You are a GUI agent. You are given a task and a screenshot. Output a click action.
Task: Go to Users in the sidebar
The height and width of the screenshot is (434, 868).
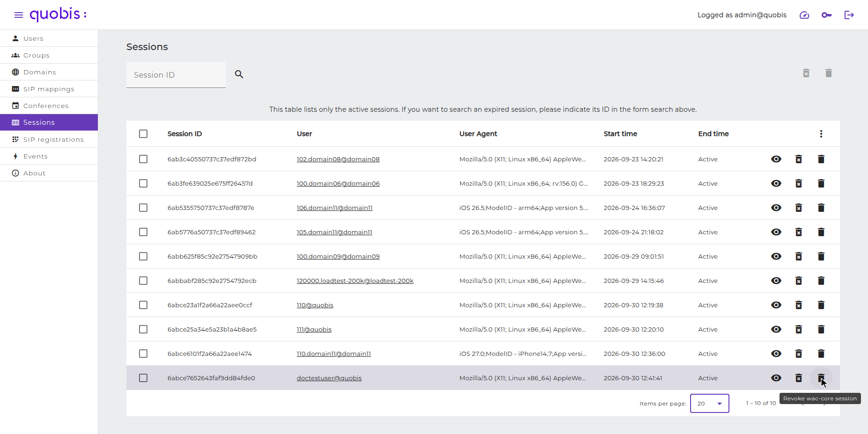[x=49, y=38]
